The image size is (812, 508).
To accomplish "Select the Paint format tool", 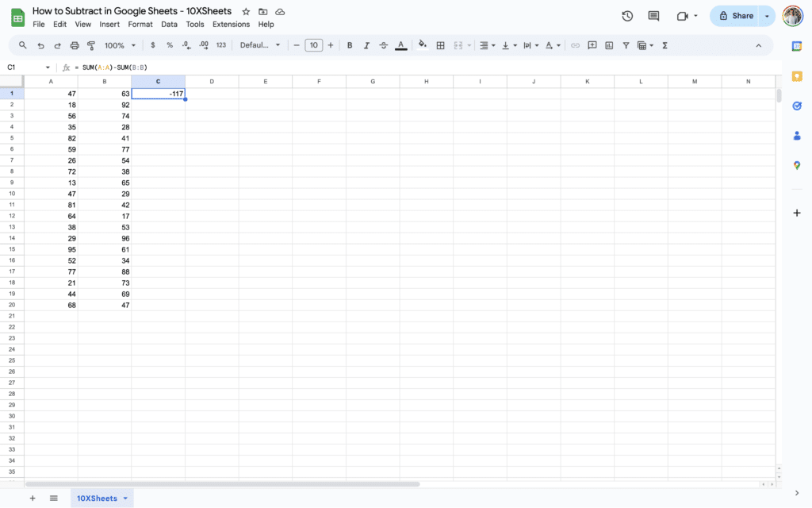I will pyautogui.click(x=90, y=45).
